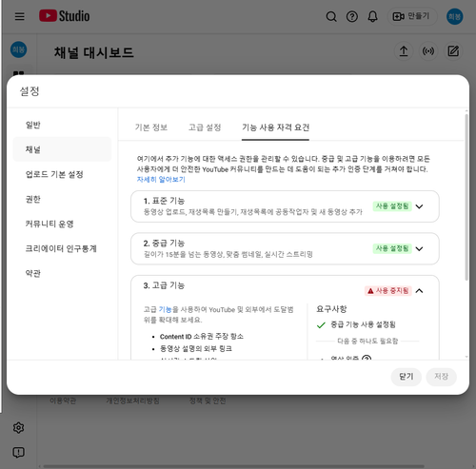Click the YouTube Studio logo
The width and height of the screenshot is (476, 469).
click(65, 16)
